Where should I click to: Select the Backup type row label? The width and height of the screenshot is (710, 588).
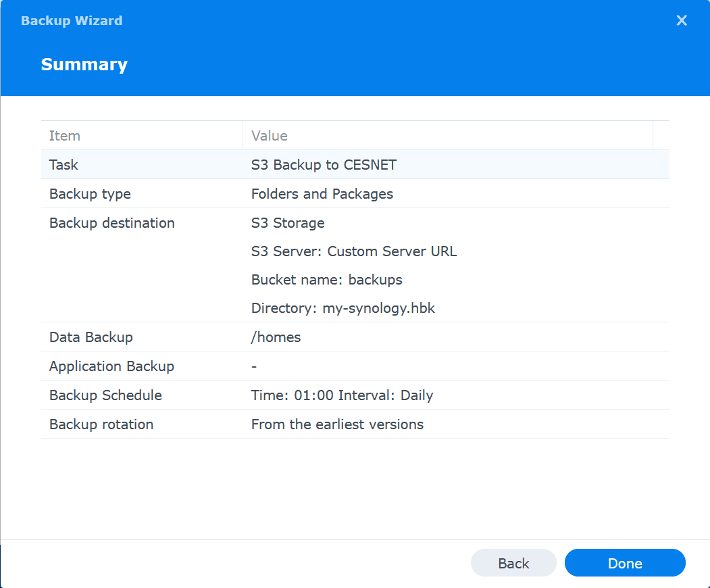coord(90,194)
